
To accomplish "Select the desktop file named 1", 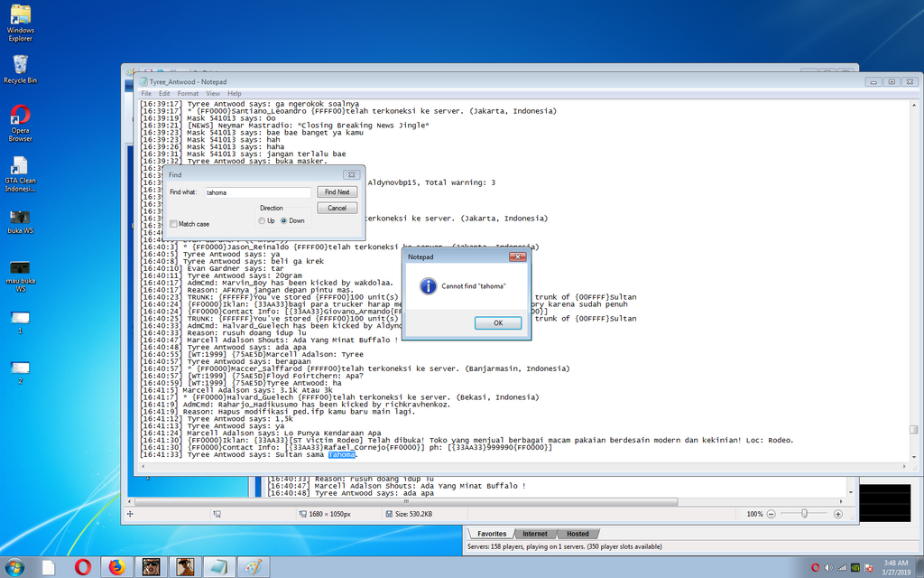I will [20, 322].
